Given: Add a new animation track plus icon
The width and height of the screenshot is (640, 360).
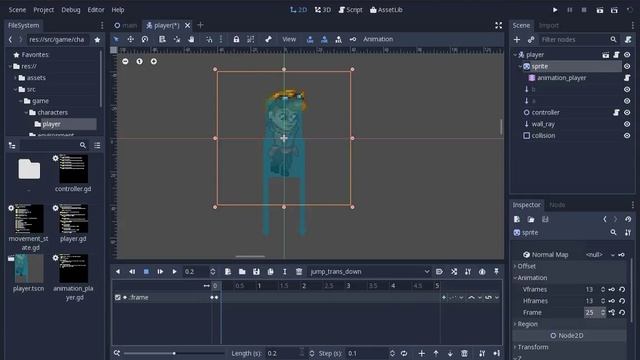Looking at the screenshot, I should (x=422, y=353).
